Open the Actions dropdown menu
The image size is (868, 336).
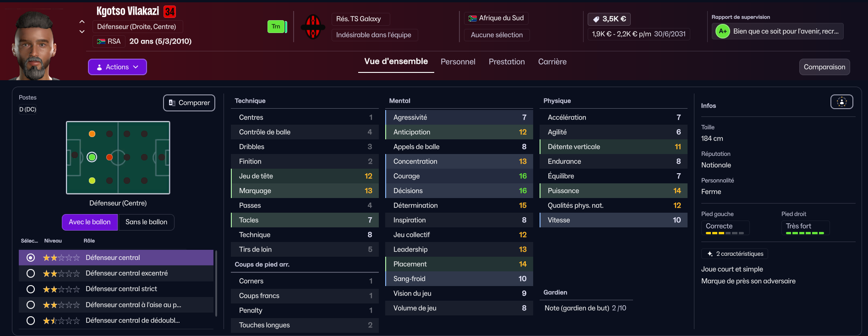117,67
